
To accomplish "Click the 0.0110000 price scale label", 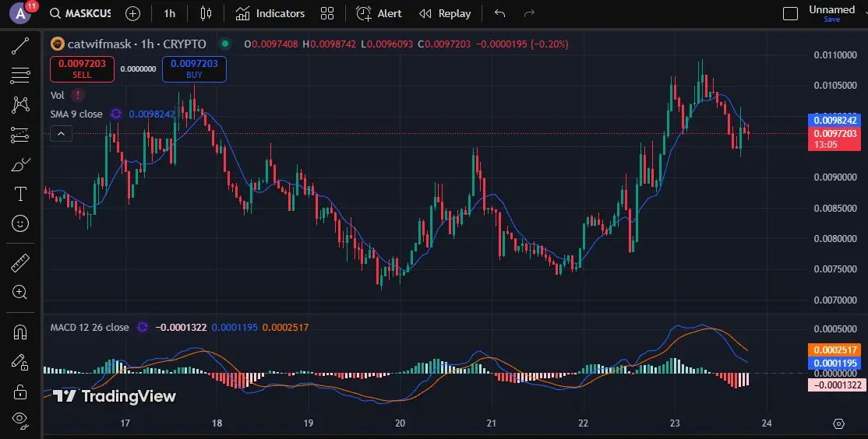I will pyautogui.click(x=835, y=54).
